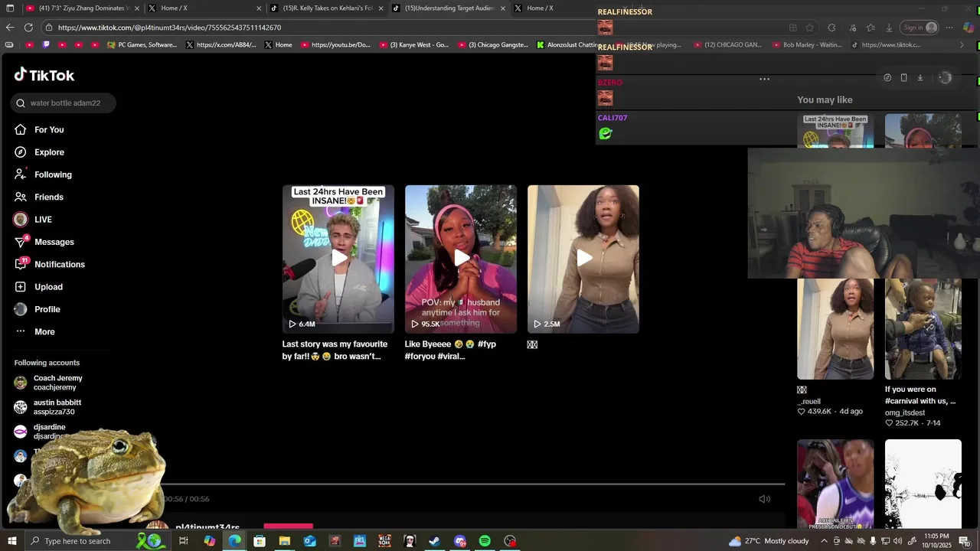Play the 2.5M views video
This screenshot has width=980, height=551.
tap(583, 259)
